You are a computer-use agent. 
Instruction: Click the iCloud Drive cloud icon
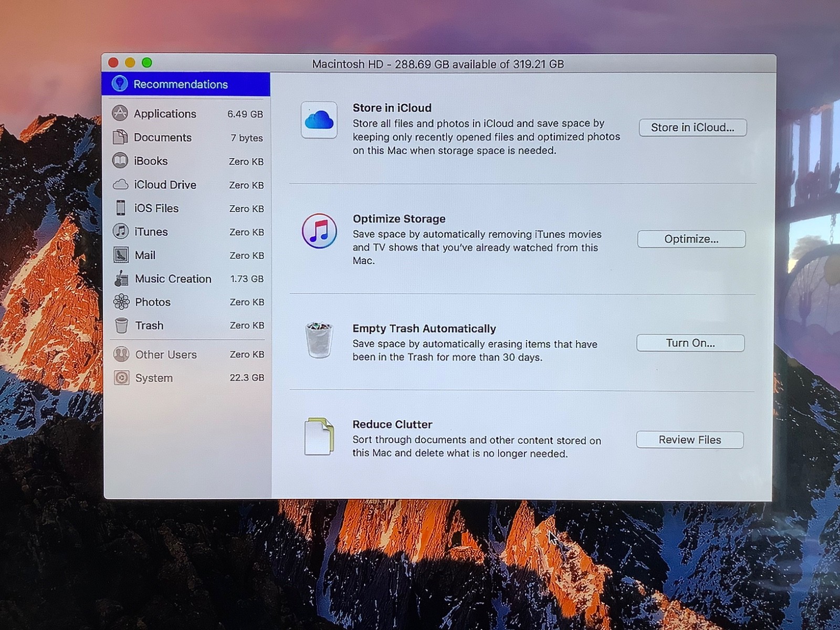(x=120, y=184)
